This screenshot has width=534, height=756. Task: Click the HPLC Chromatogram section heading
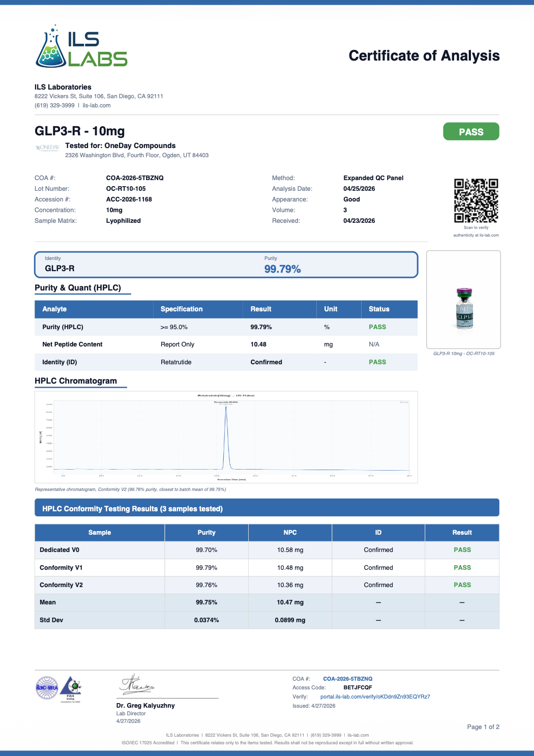[x=76, y=381]
